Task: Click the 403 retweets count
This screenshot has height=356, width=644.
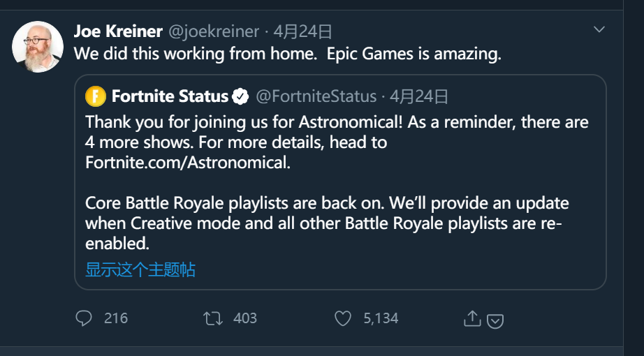Action: [245, 318]
